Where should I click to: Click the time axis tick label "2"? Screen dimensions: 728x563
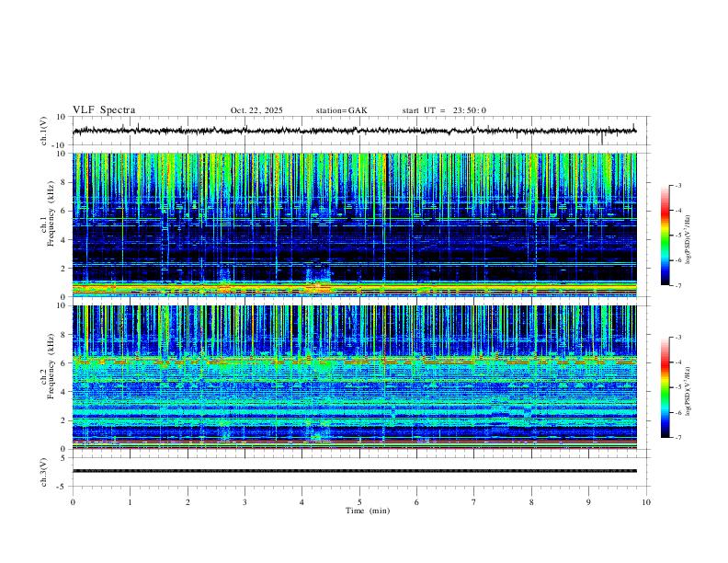click(x=188, y=502)
